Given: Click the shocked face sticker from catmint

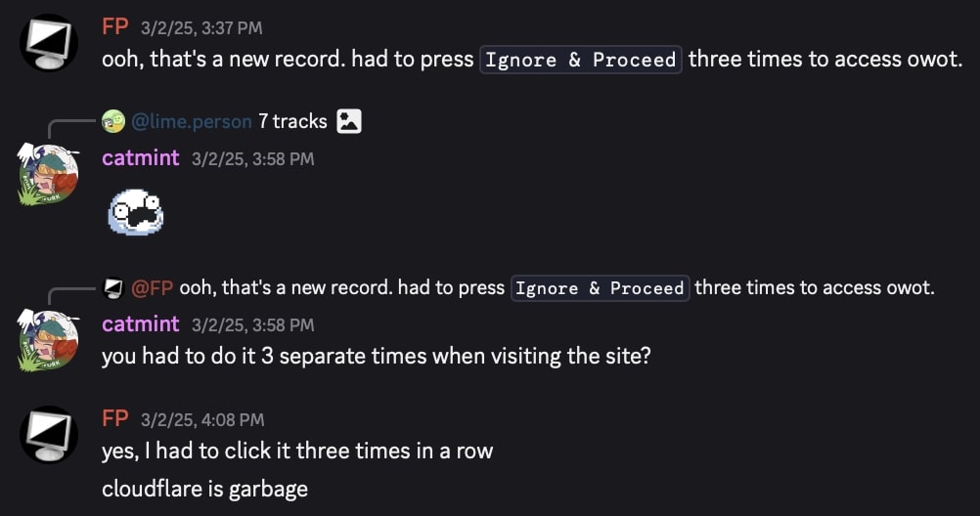Looking at the screenshot, I should coord(135,211).
